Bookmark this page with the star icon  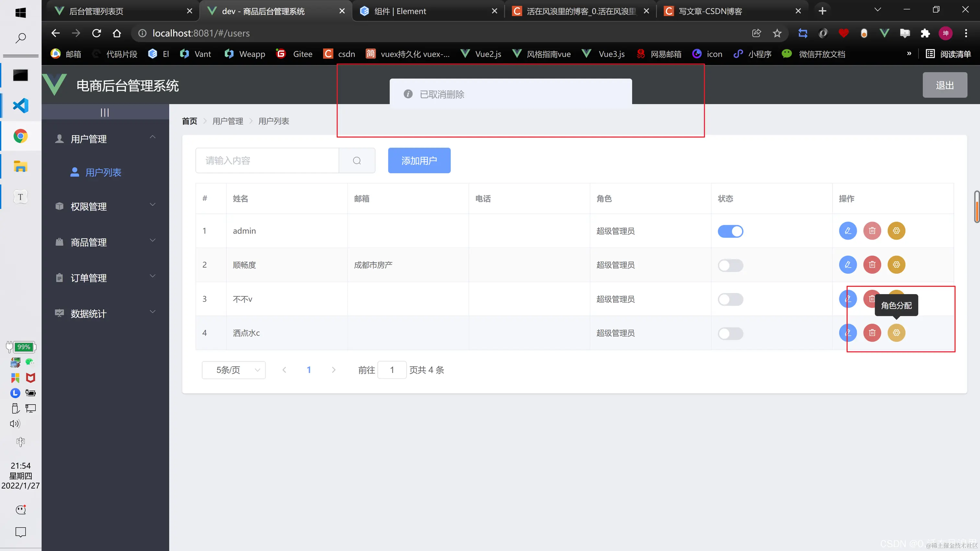(777, 33)
